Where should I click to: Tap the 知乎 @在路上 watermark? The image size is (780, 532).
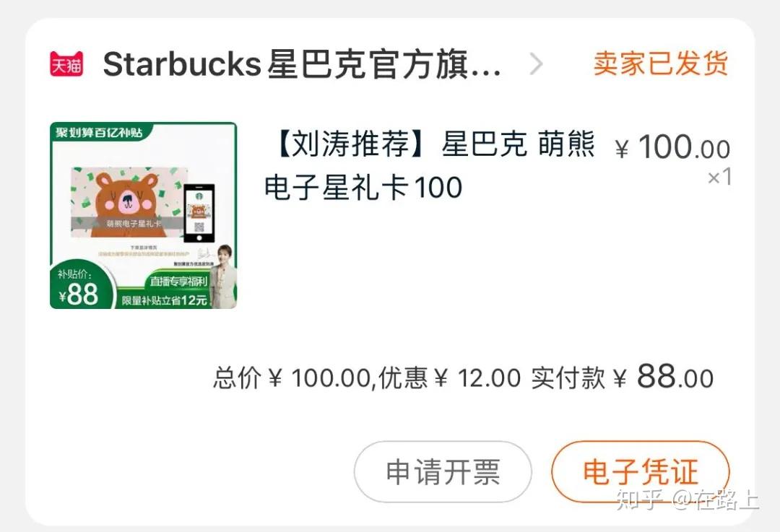coord(688,500)
